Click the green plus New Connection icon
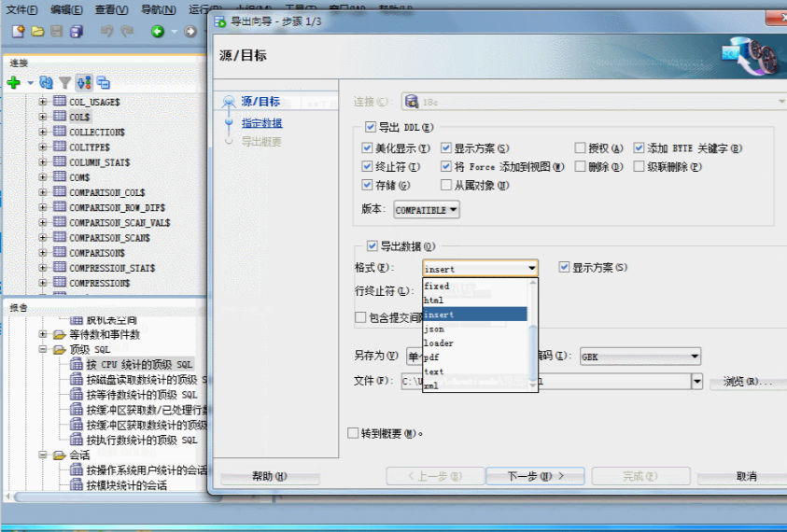This screenshot has height=532, width=787. click(x=14, y=83)
